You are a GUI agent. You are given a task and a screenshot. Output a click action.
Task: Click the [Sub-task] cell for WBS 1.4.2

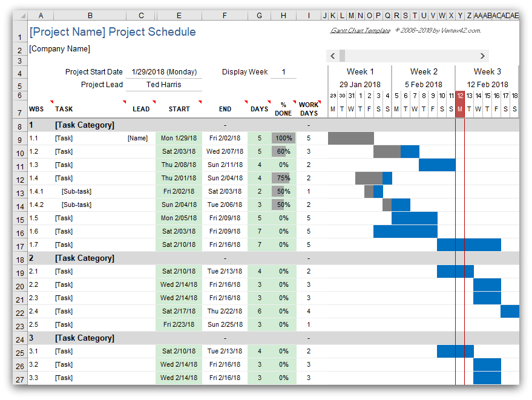[77, 205]
